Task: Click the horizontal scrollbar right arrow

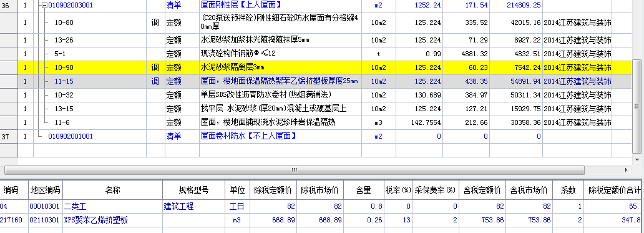Action: point(627,170)
